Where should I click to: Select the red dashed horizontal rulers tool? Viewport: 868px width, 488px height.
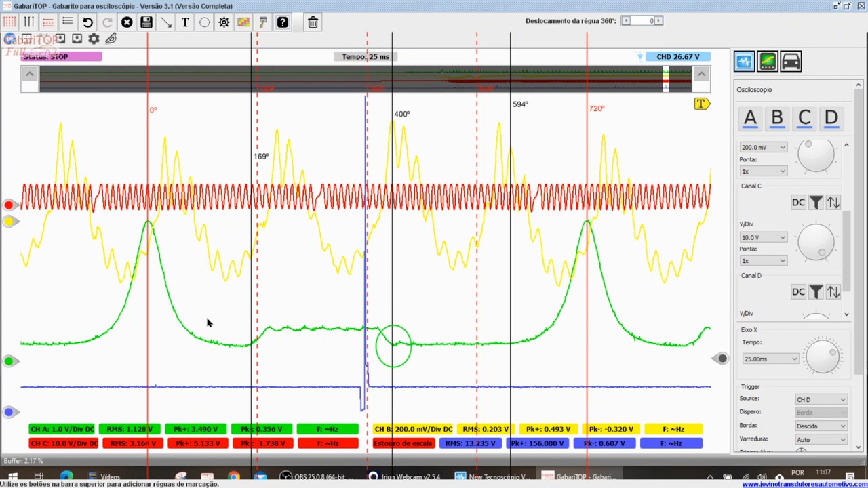pos(48,22)
